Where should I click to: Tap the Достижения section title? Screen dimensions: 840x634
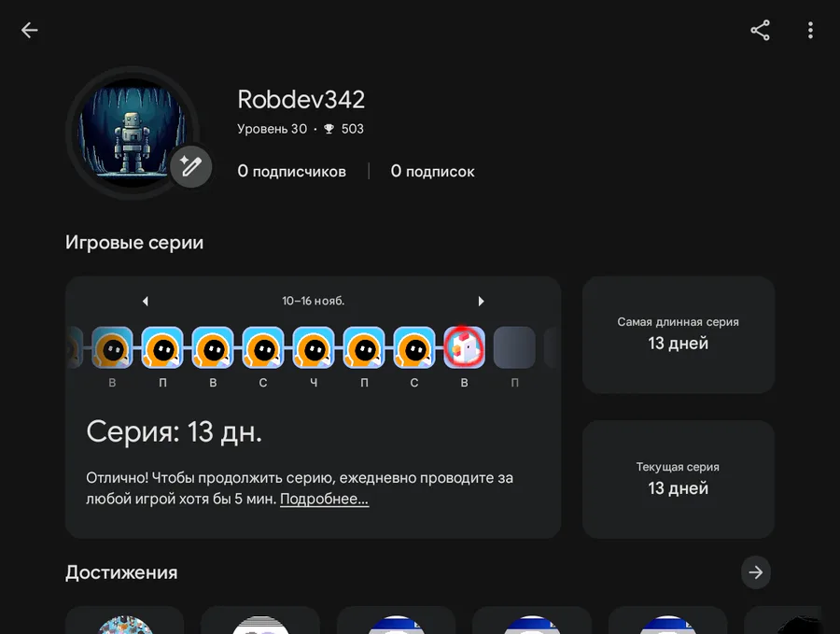click(121, 572)
